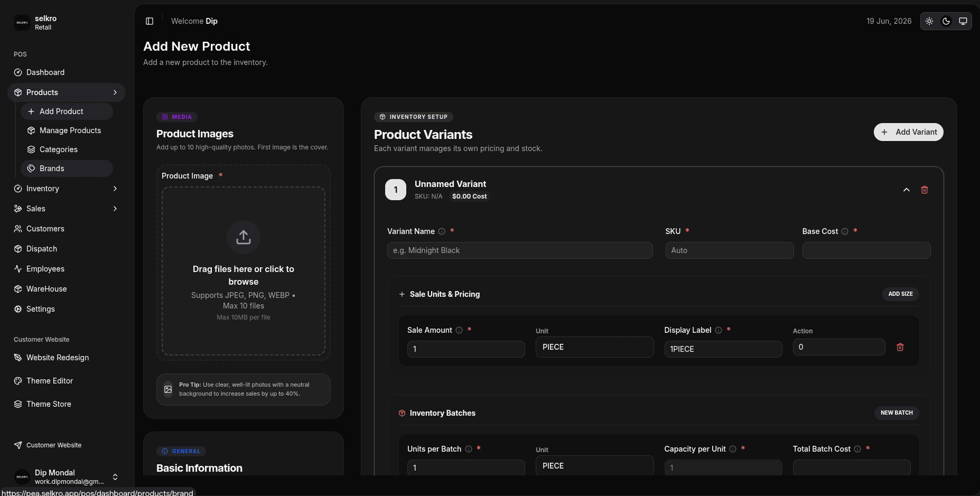Image resolution: width=980 pixels, height=496 pixels.
Task: Click the selkro Retail logo
Action: pyautogui.click(x=22, y=23)
